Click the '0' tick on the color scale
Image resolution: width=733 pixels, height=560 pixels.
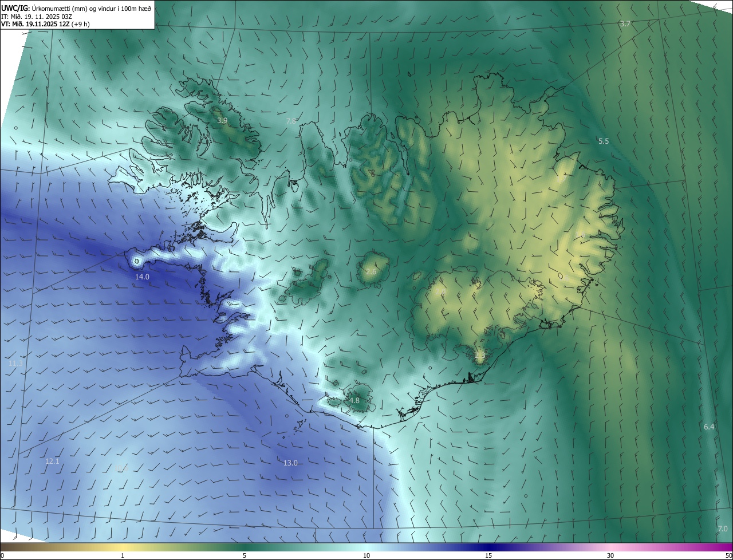coord(2,555)
